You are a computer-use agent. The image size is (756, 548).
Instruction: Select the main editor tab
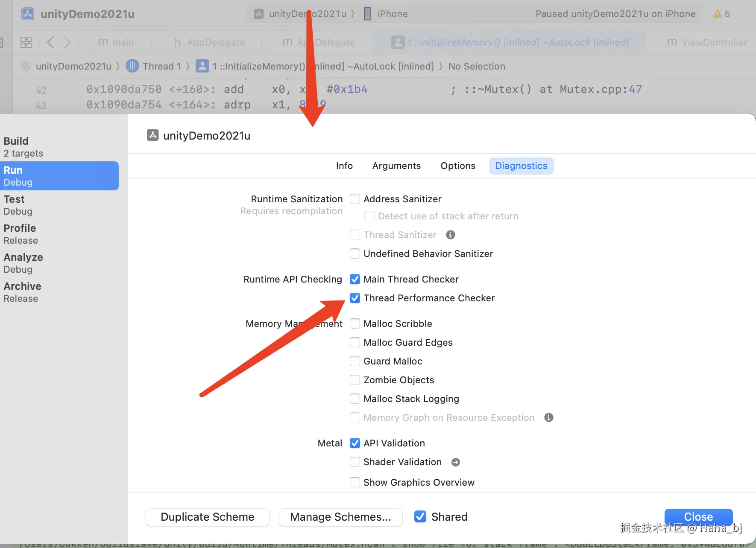(x=116, y=42)
